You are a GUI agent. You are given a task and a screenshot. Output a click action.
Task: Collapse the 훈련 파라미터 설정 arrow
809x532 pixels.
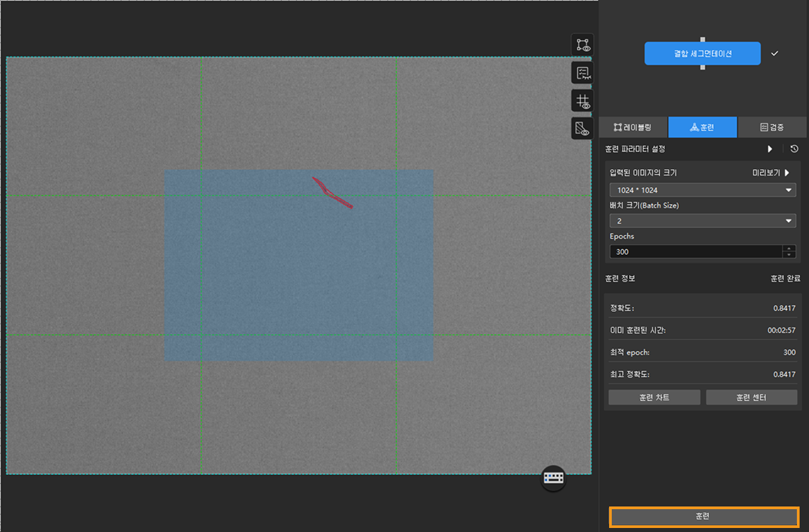coord(770,149)
